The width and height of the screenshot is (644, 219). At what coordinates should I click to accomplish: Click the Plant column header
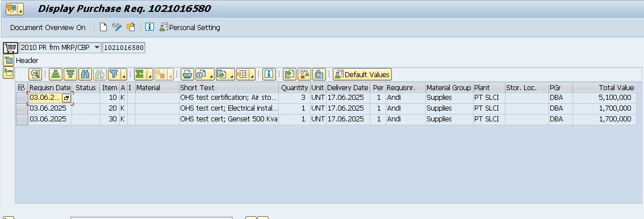pyautogui.click(x=489, y=88)
